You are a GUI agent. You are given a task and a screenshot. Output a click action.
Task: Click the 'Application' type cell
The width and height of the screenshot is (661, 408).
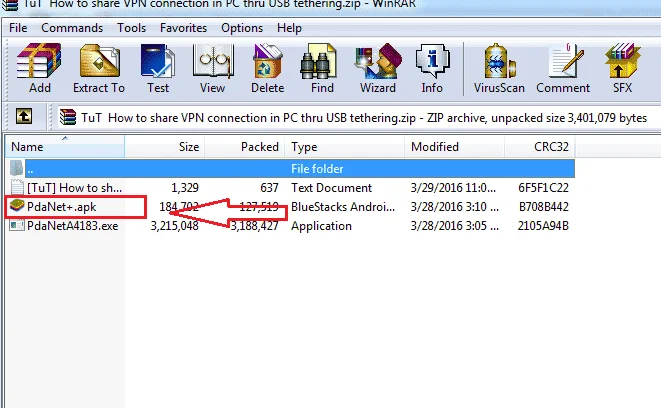click(x=321, y=226)
